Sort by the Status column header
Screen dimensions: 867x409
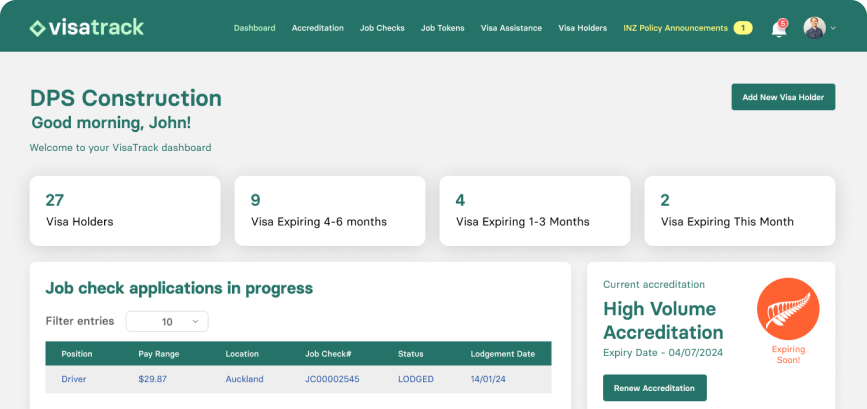[410, 354]
